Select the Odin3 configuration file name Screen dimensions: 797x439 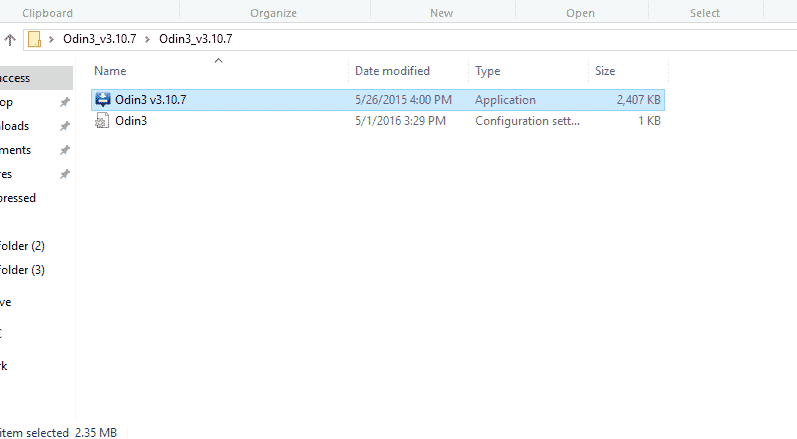click(131, 121)
